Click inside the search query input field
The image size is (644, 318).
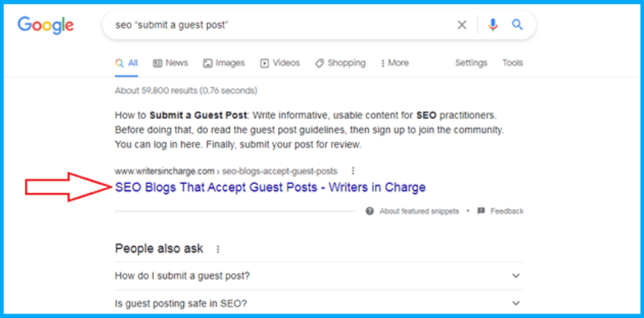(x=280, y=25)
